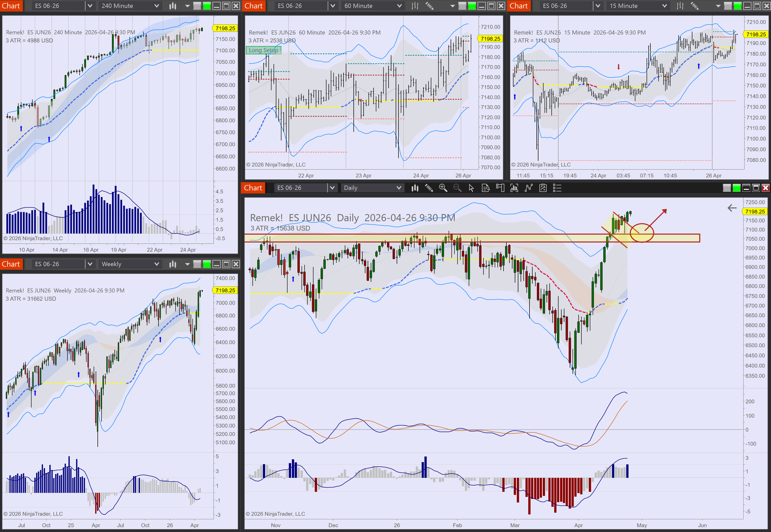Open bar style icon on 15 Minute chart
The height and width of the screenshot is (532, 771).
680,6
